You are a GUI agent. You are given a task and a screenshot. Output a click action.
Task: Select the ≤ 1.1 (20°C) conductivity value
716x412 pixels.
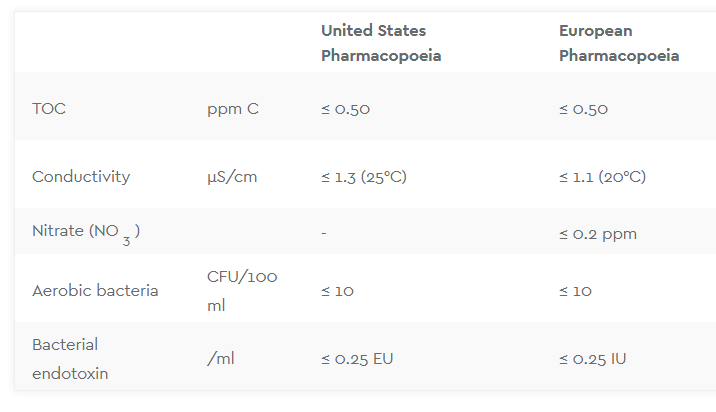point(602,177)
